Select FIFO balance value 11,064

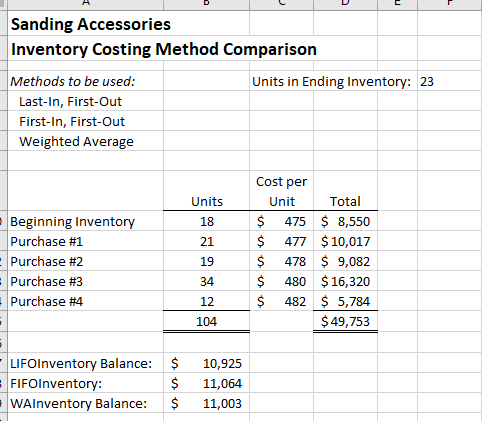206,383
